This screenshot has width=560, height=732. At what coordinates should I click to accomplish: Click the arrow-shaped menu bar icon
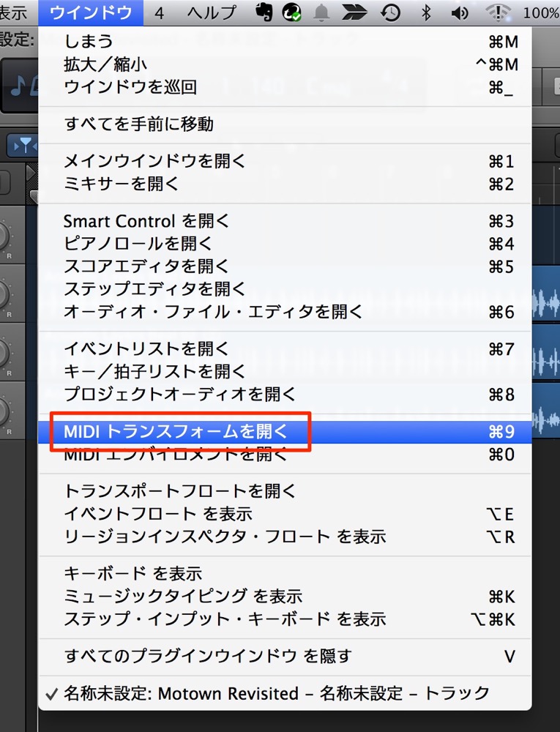click(354, 12)
